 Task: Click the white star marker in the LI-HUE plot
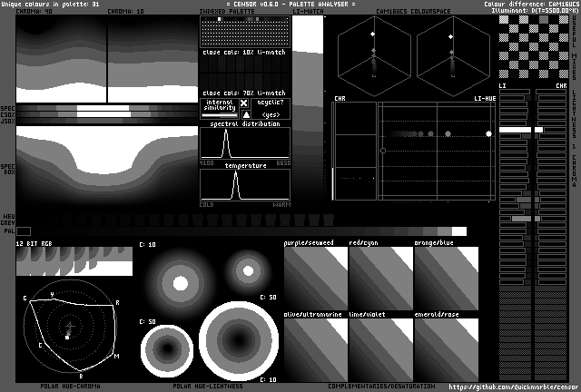(x=488, y=133)
